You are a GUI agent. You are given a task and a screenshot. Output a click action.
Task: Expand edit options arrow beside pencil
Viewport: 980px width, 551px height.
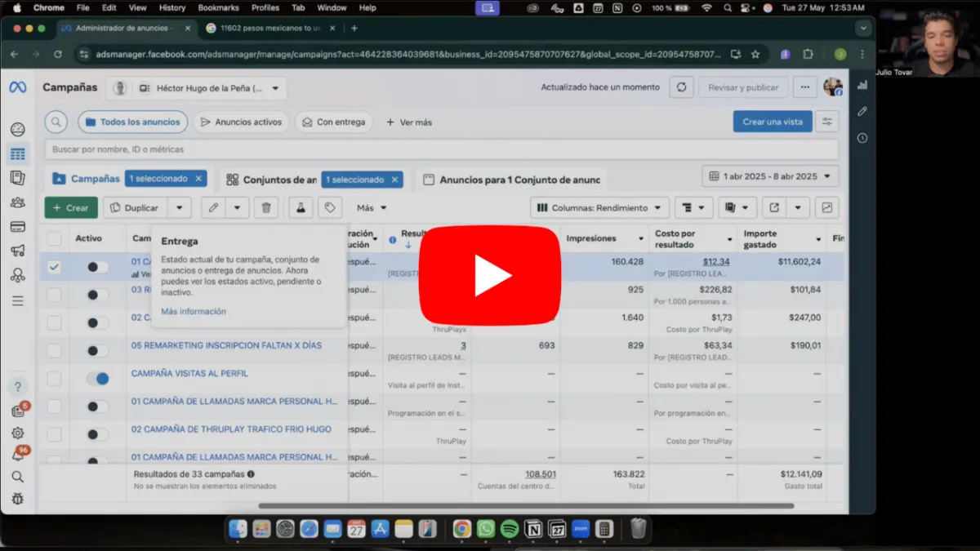[x=237, y=208]
